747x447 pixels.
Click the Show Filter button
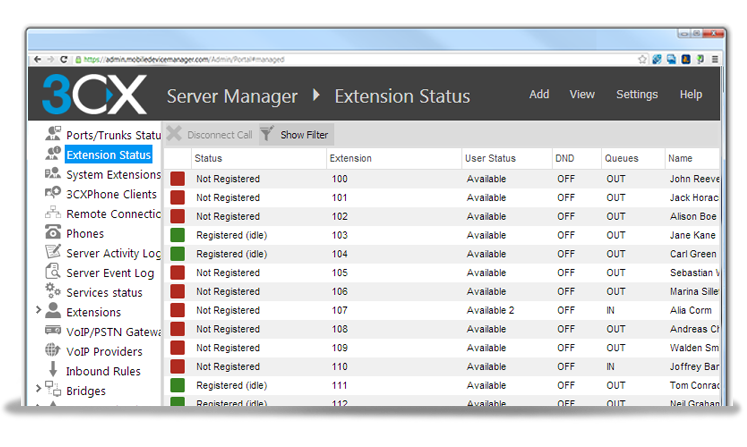tap(296, 134)
